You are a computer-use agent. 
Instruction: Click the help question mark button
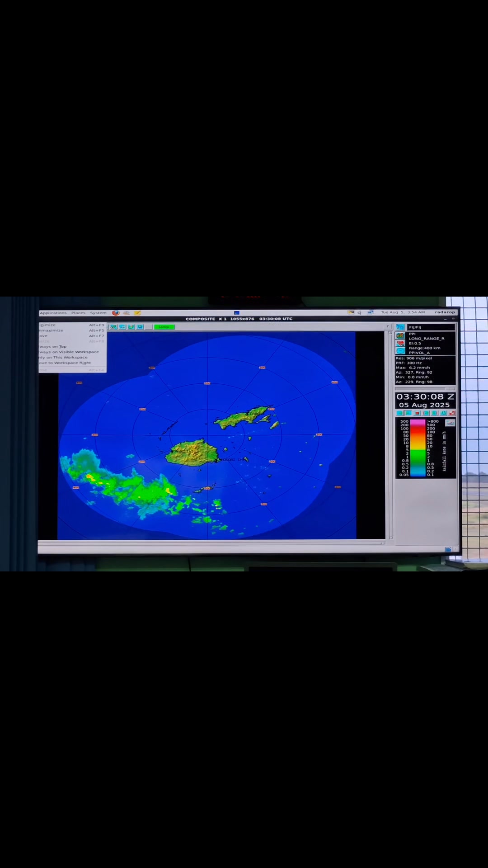click(387, 326)
